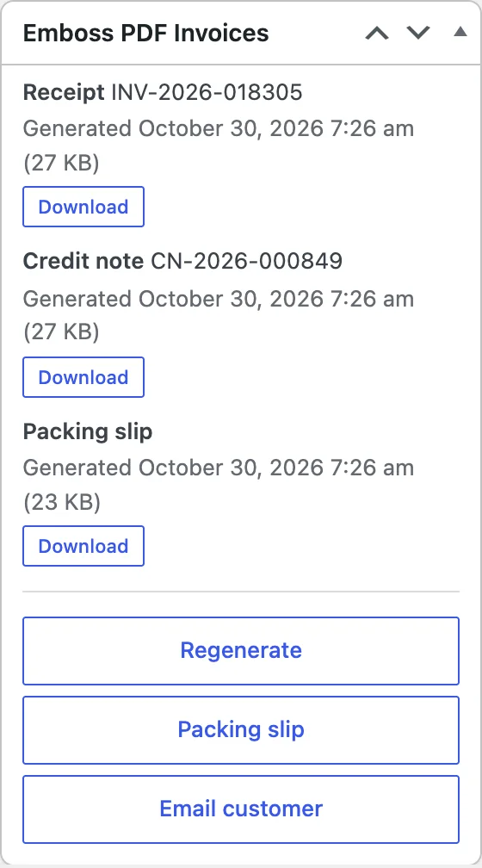Download the generated Packing slip PDF
Screen dimensions: 482x868
pos(83,546)
